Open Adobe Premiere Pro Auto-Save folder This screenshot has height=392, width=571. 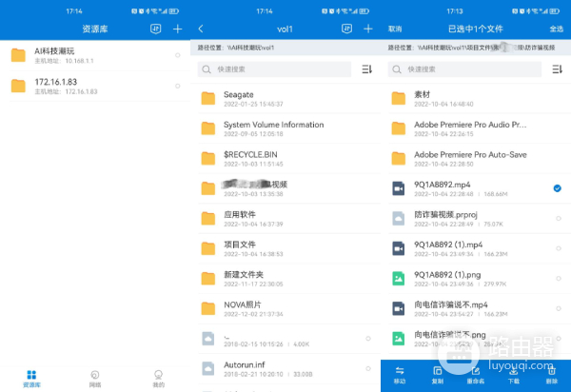(x=476, y=158)
